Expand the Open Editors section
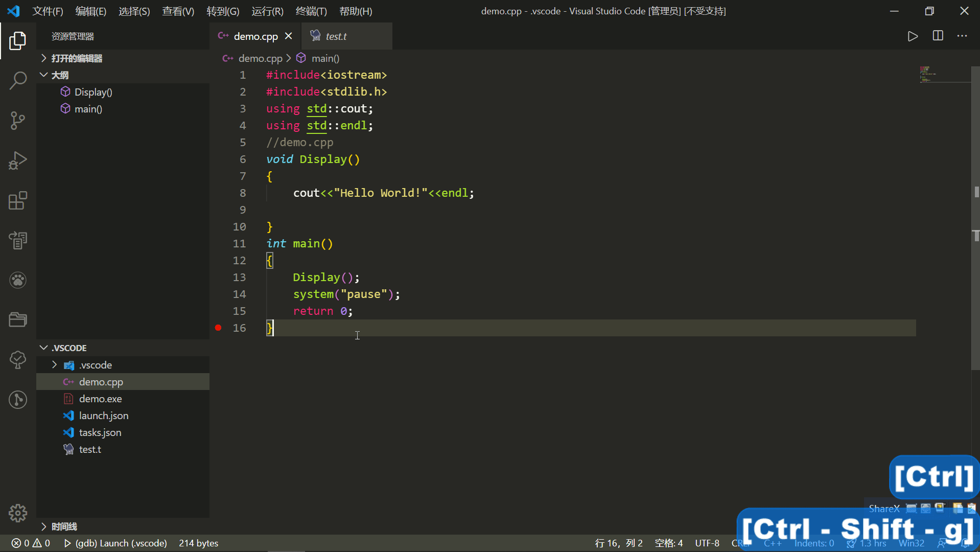980x552 pixels. [123, 58]
